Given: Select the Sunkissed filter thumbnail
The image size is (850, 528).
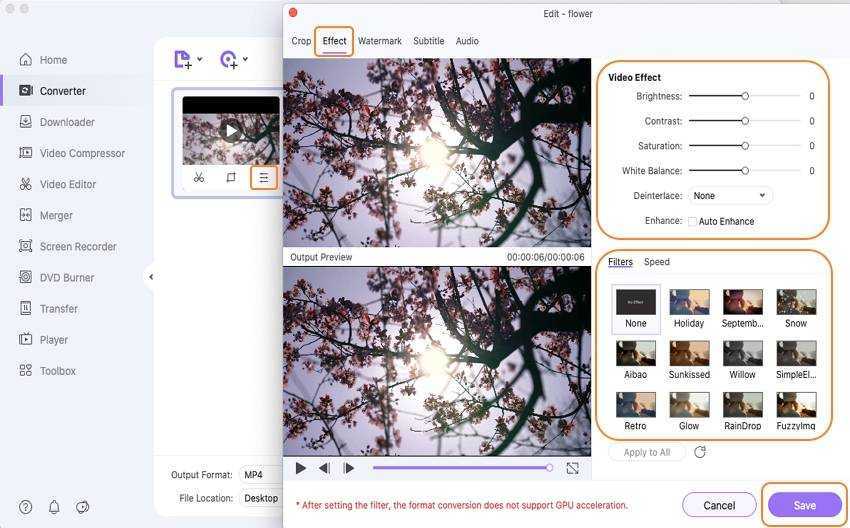Looking at the screenshot, I should 689,353.
